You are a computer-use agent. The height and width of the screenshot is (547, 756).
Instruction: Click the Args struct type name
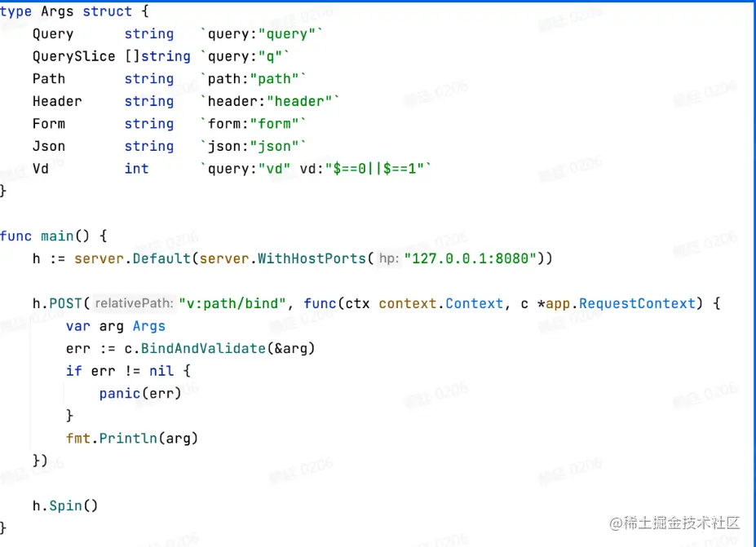pyautogui.click(x=57, y=11)
